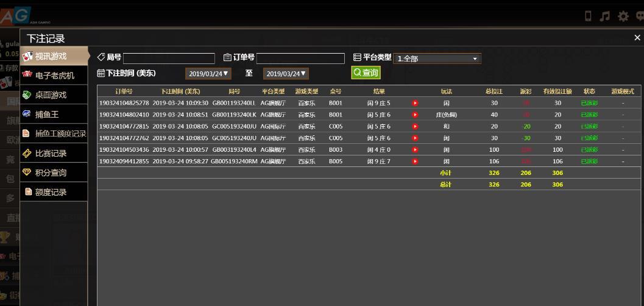Click order number 190324104802410
The image size is (644, 306).
(x=124, y=115)
